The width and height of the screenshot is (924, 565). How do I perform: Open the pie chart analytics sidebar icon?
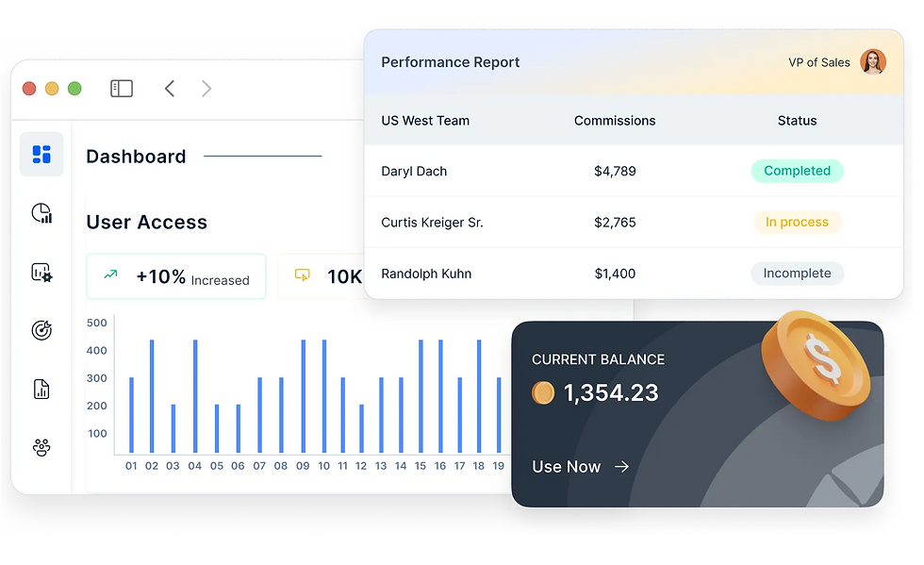pos(41,213)
